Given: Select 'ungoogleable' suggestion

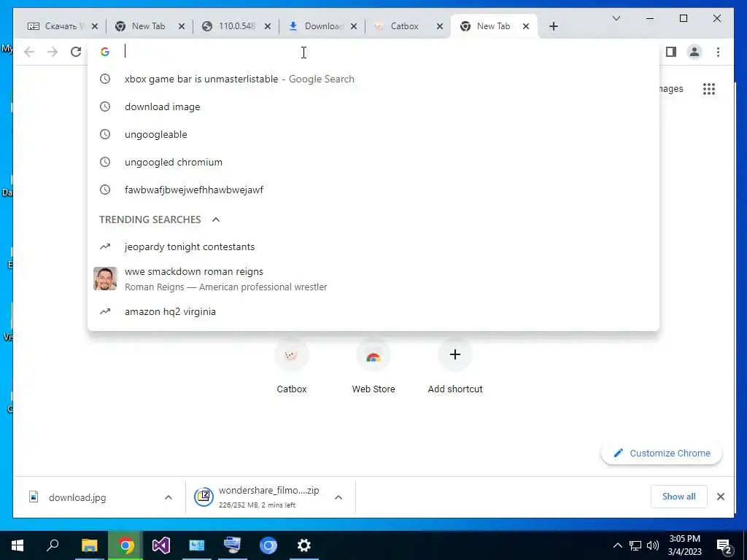Looking at the screenshot, I should tap(373, 134).
